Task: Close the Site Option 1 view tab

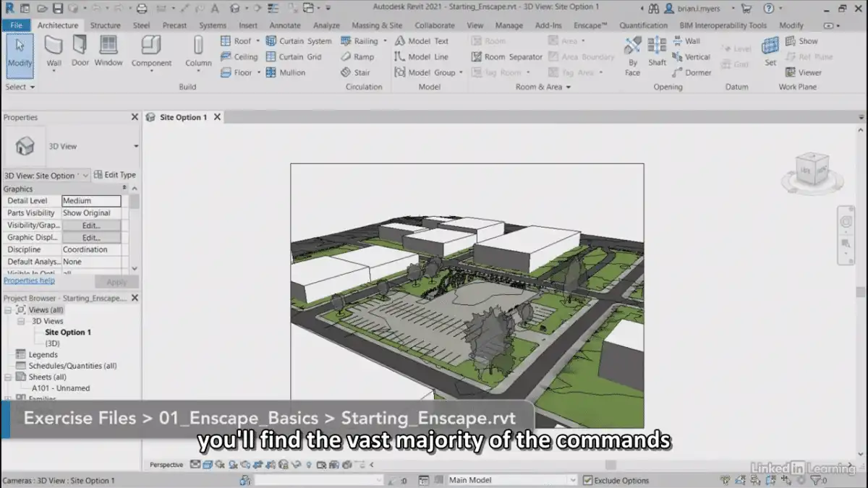Action: (217, 117)
